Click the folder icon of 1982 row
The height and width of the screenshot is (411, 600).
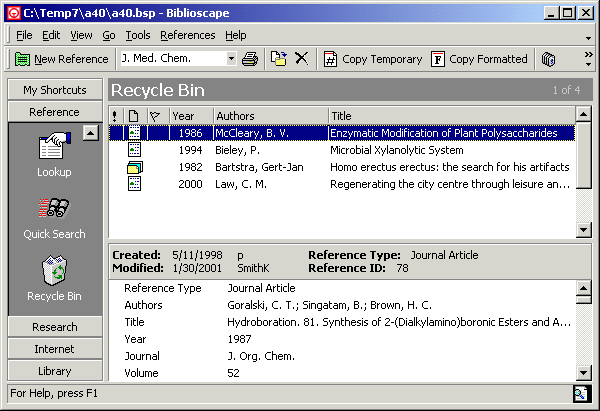(135, 167)
